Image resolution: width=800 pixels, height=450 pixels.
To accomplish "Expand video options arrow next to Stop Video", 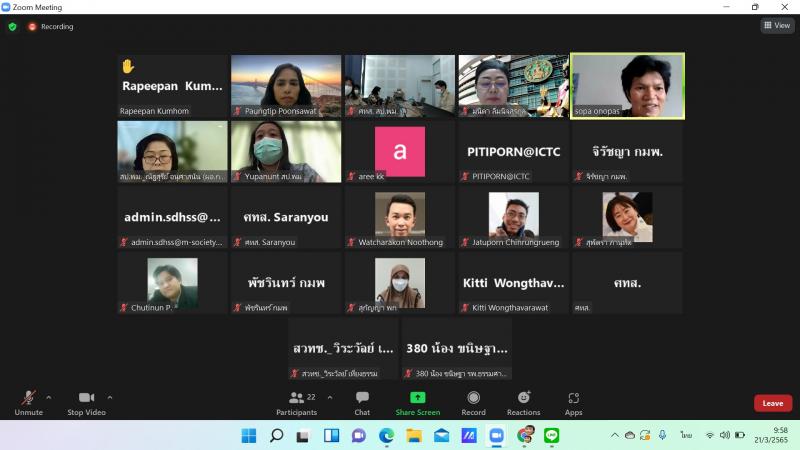I will 110,397.
